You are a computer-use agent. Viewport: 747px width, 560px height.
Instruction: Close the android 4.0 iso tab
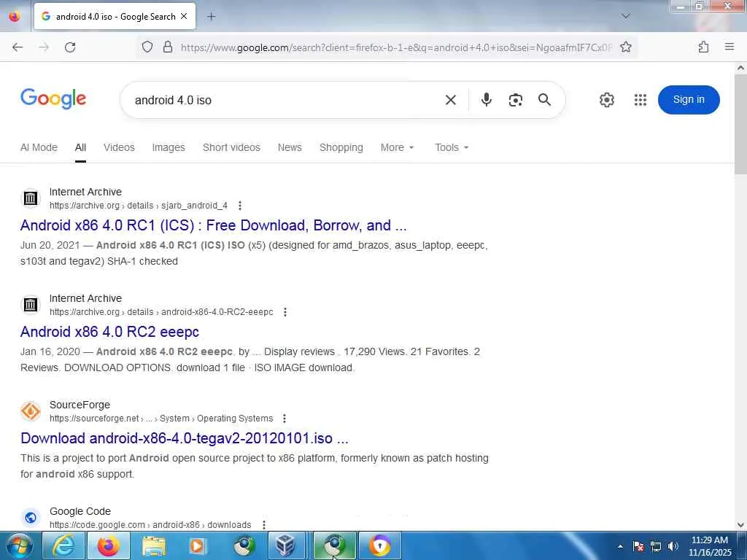[184, 16]
